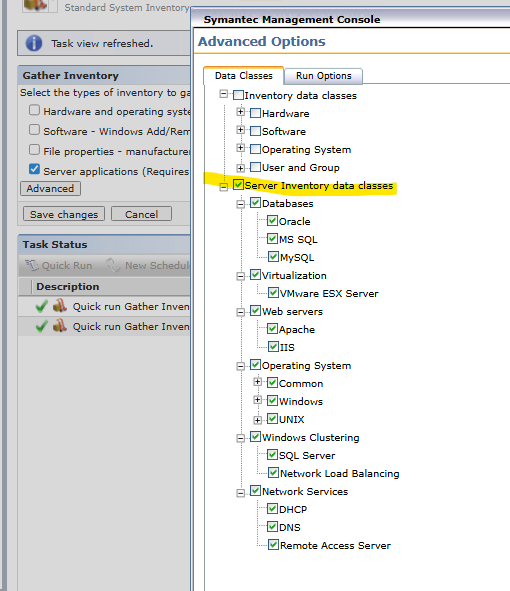Collapse the Virtualization node

click(x=240, y=277)
